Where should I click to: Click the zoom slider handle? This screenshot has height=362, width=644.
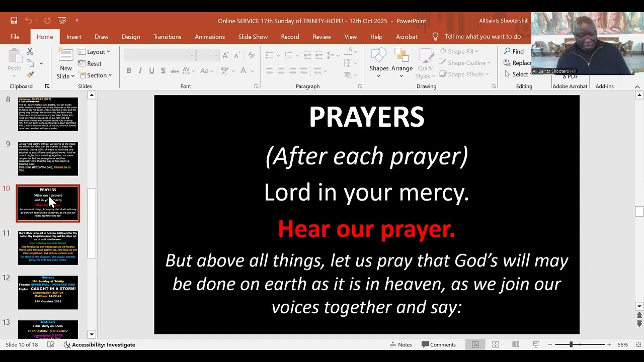571,344
